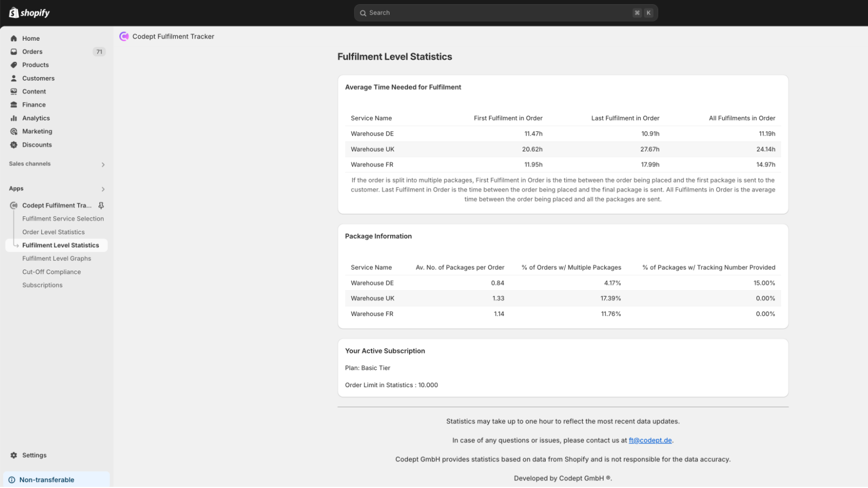Click the Customers icon
The height and width of the screenshot is (488, 868).
click(x=13, y=78)
